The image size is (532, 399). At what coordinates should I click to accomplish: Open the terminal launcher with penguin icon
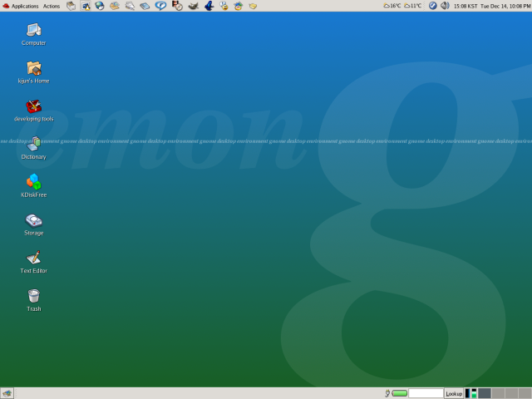point(86,6)
